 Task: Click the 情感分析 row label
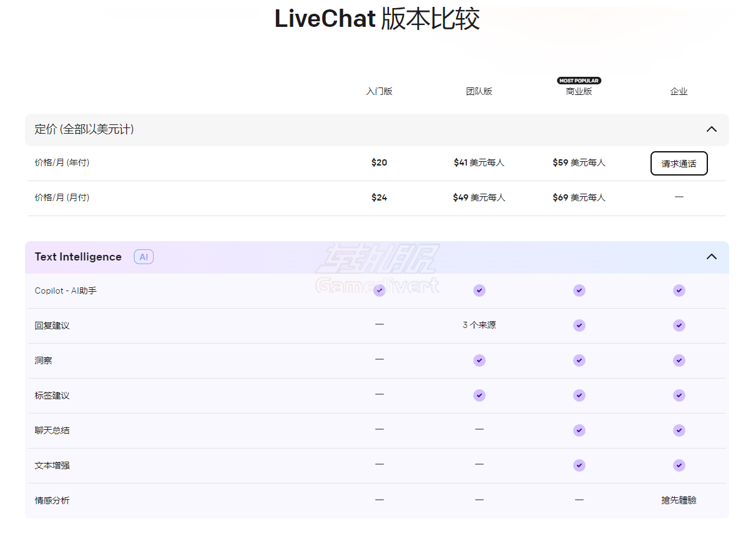click(x=52, y=501)
